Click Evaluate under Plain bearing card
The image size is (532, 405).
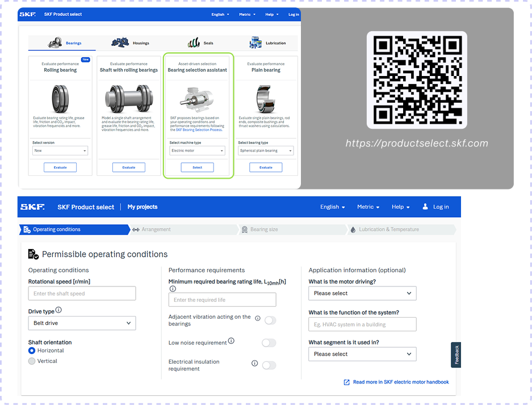(266, 167)
